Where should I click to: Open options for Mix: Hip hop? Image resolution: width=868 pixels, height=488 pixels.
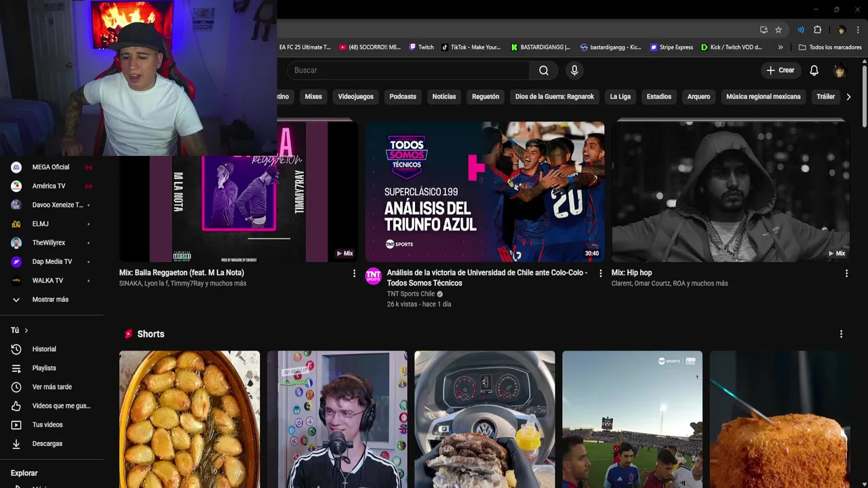point(846,273)
